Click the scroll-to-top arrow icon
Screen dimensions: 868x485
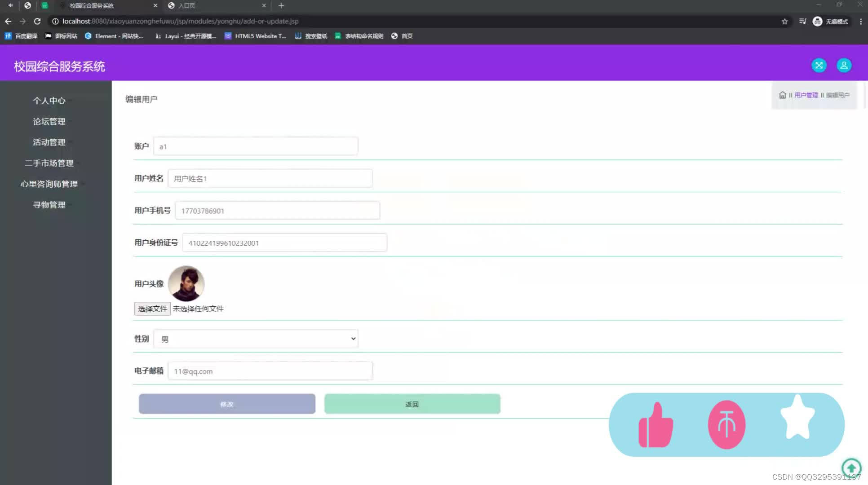coord(851,467)
